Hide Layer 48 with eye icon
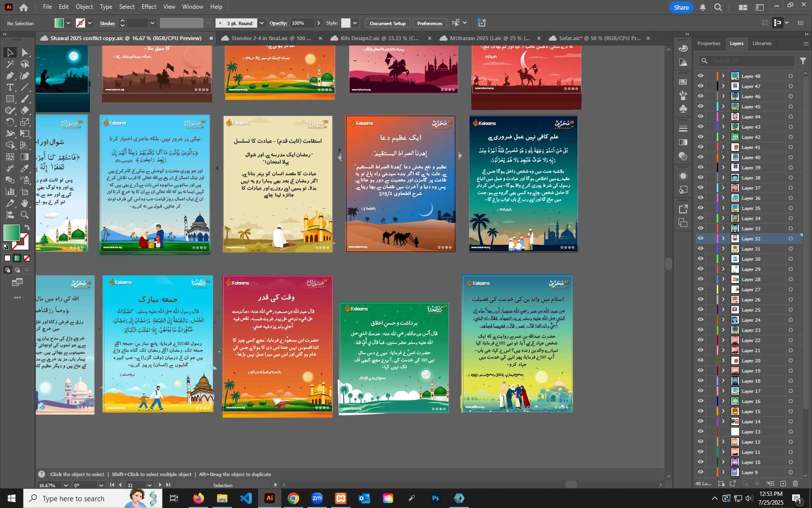The width and height of the screenshot is (812, 508). [x=700, y=76]
